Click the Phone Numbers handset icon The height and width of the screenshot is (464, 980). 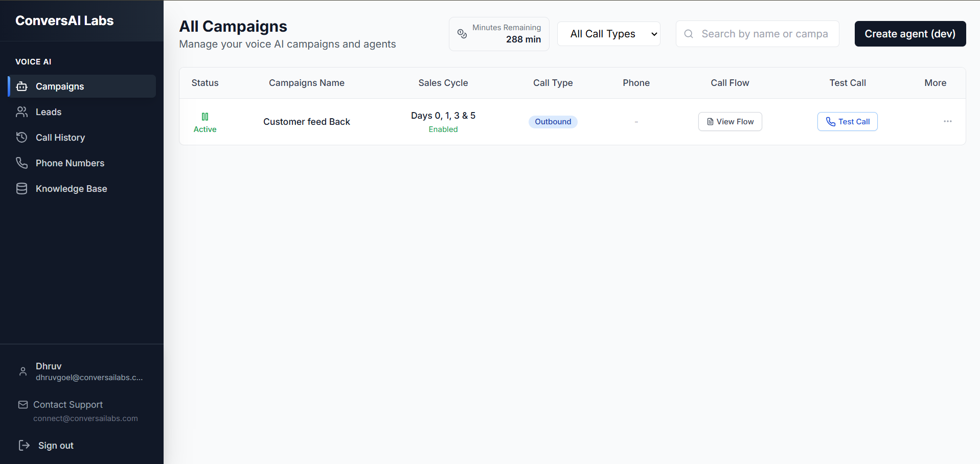pyautogui.click(x=21, y=163)
